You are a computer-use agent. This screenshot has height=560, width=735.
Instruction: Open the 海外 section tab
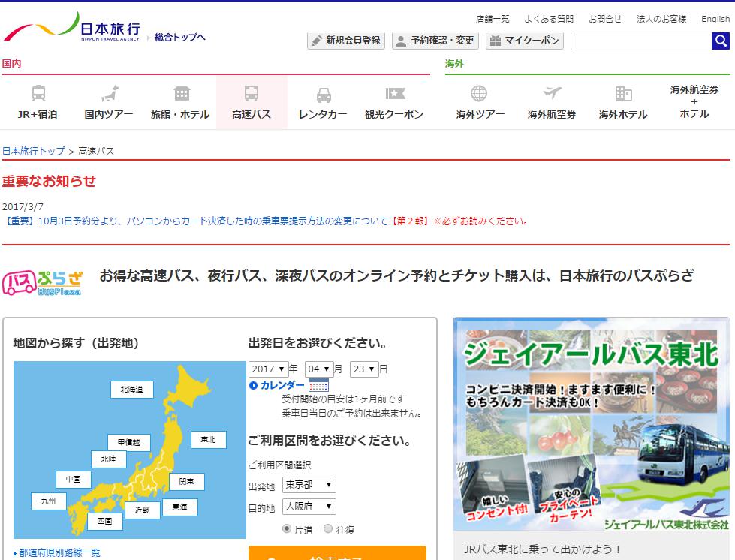(454, 64)
